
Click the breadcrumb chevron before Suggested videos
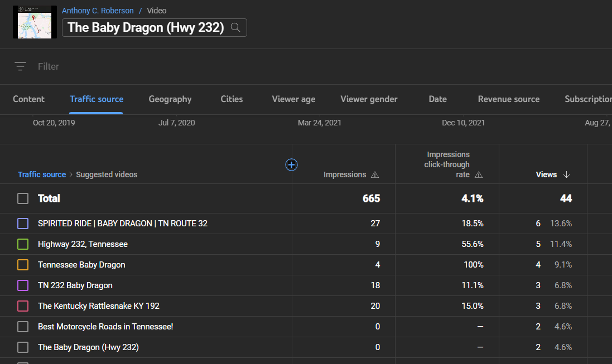pos(71,174)
